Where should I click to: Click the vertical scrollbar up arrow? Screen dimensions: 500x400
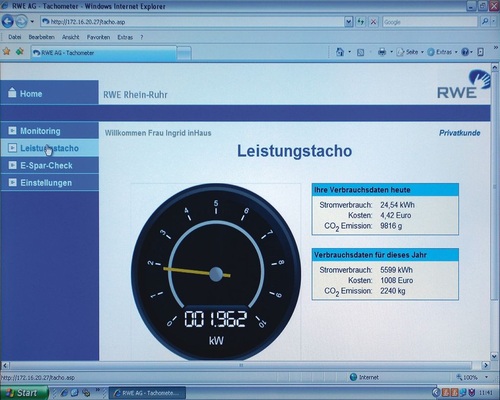[495, 68]
